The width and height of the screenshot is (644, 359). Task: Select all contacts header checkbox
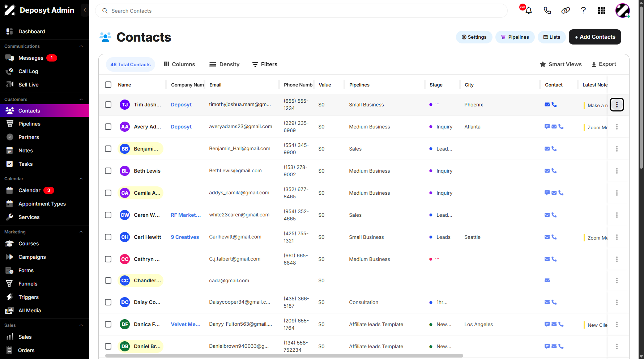pyautogui.click(x=108, y=85)
